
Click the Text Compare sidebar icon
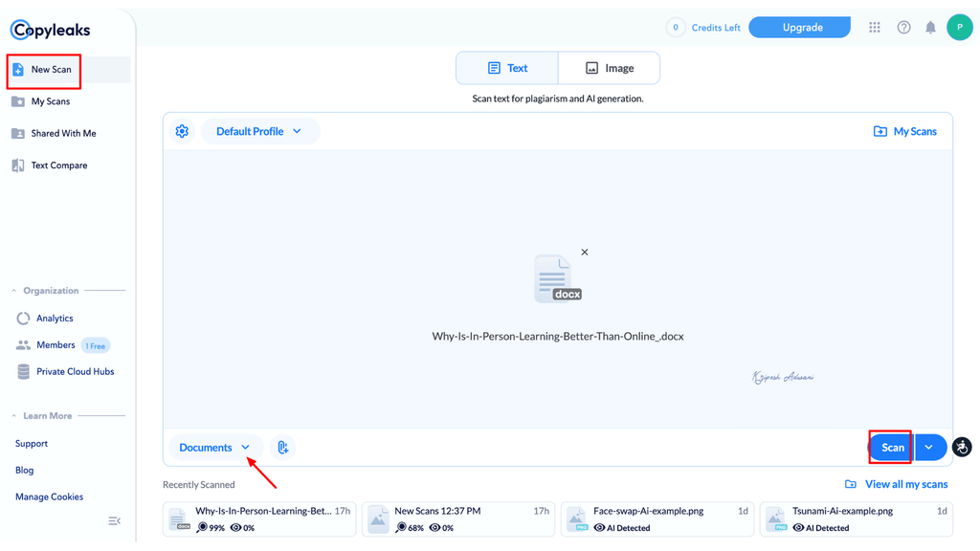pyautogui.click(x=18, y=165)
